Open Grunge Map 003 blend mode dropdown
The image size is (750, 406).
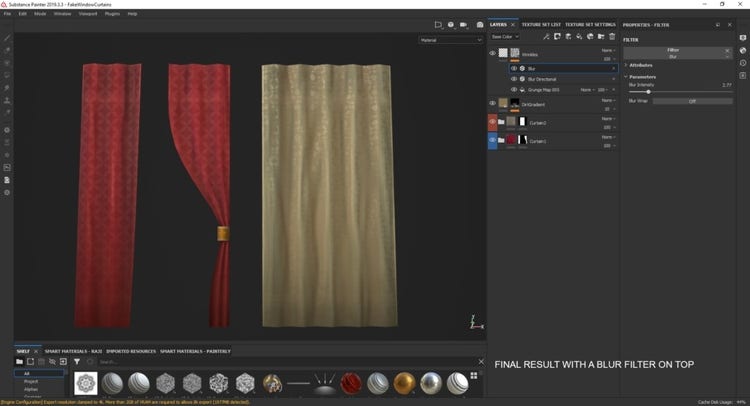587,90
